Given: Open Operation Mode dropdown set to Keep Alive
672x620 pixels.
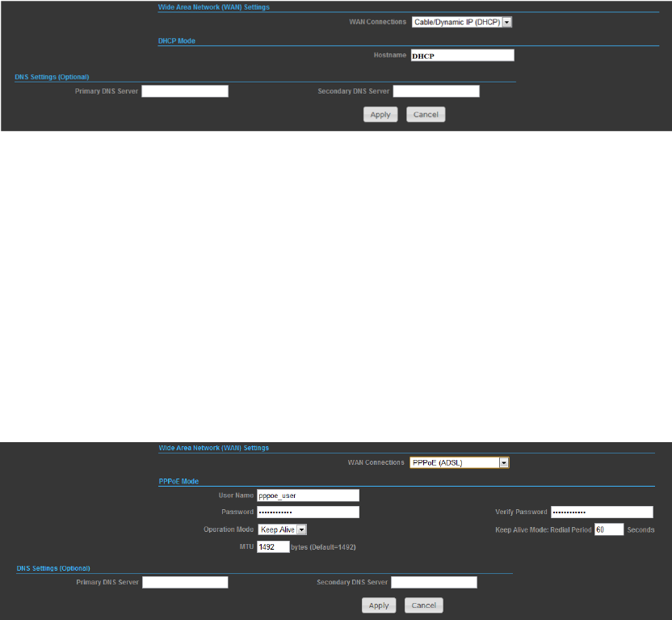Looking at the screenshot, I should 282,529.
